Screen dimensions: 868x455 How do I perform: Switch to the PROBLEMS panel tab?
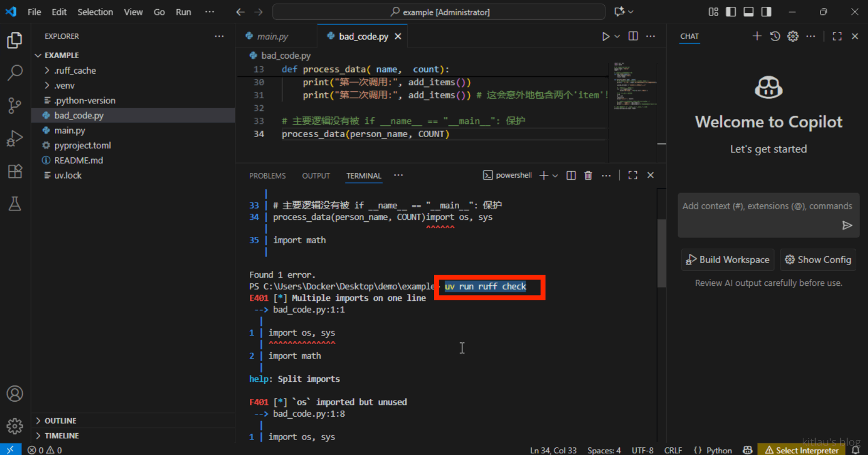point(267,175)
